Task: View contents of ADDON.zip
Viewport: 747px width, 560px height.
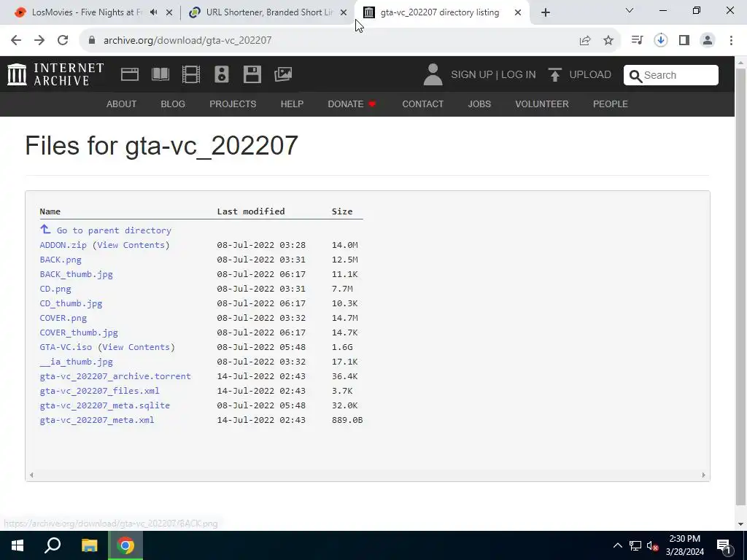Action: tap(131, 245)
